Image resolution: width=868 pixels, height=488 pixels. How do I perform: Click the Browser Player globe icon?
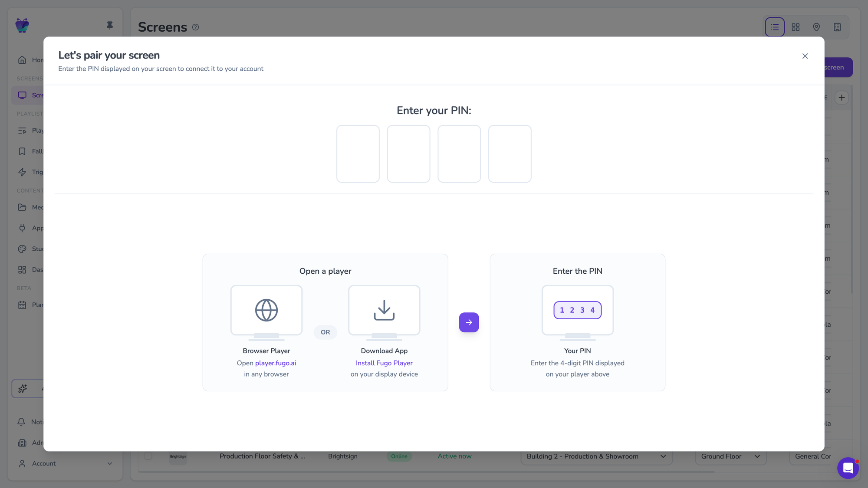tap(266, 310)
